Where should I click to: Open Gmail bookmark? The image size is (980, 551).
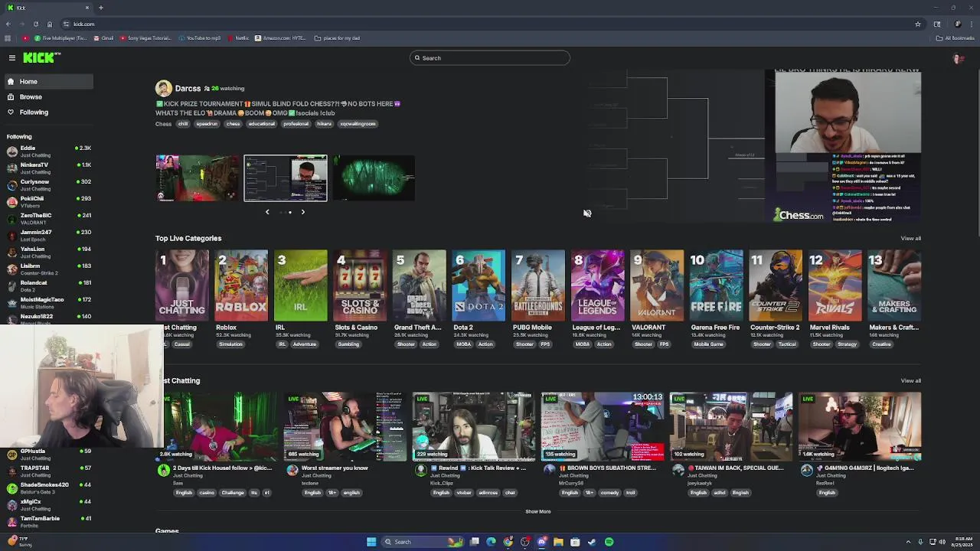pos(103,37)
